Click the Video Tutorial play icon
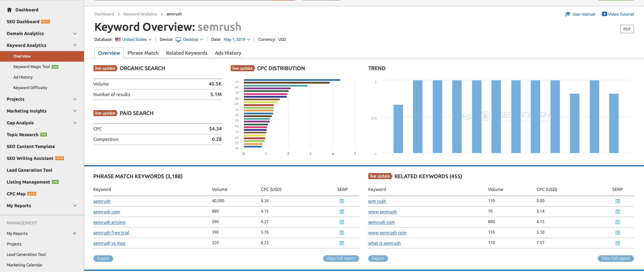This screenshot has width=644, height=272. (x=604, y=14)
